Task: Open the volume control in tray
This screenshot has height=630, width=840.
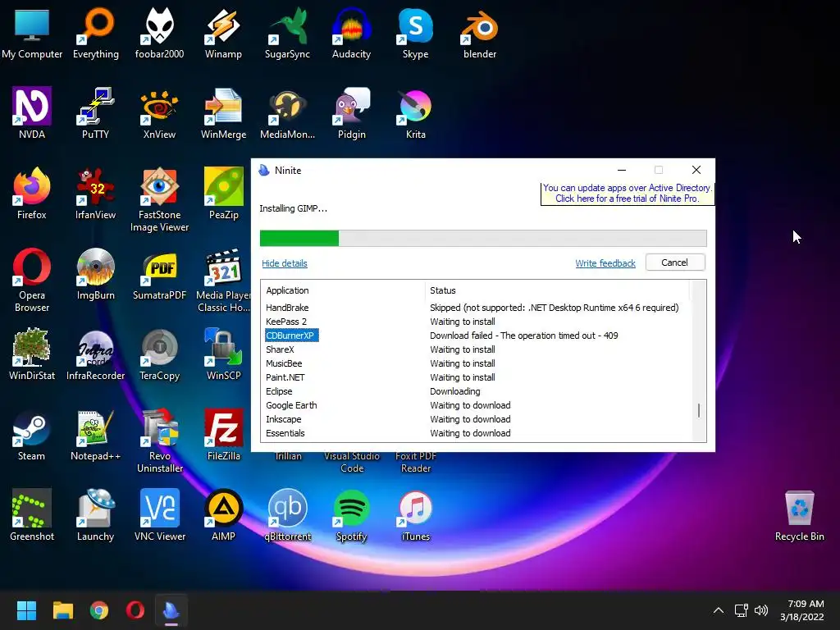Action: (x=761, y=610)
